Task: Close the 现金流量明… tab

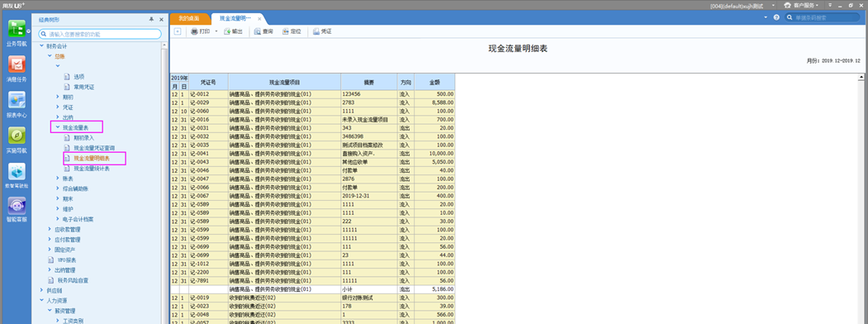Action: click(259, 18)
